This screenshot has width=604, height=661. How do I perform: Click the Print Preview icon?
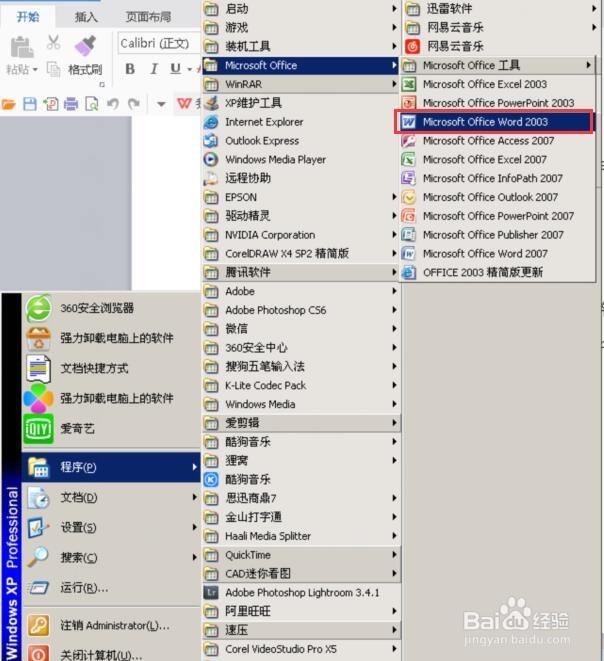click(91, 104)
